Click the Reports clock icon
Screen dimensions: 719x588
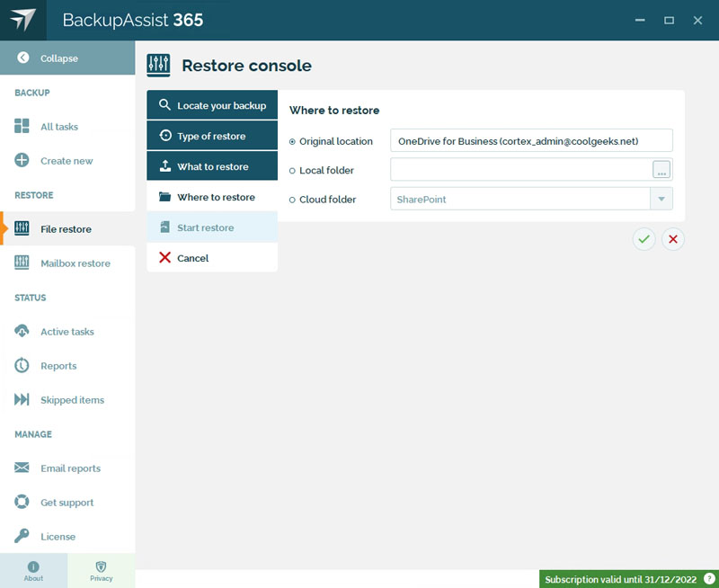click(x=22, y=366)
